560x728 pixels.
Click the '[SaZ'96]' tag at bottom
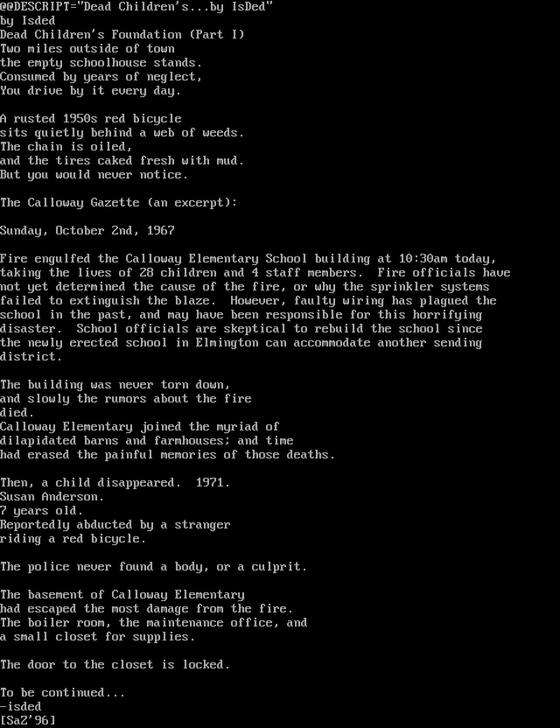click(x=28, y=721)
